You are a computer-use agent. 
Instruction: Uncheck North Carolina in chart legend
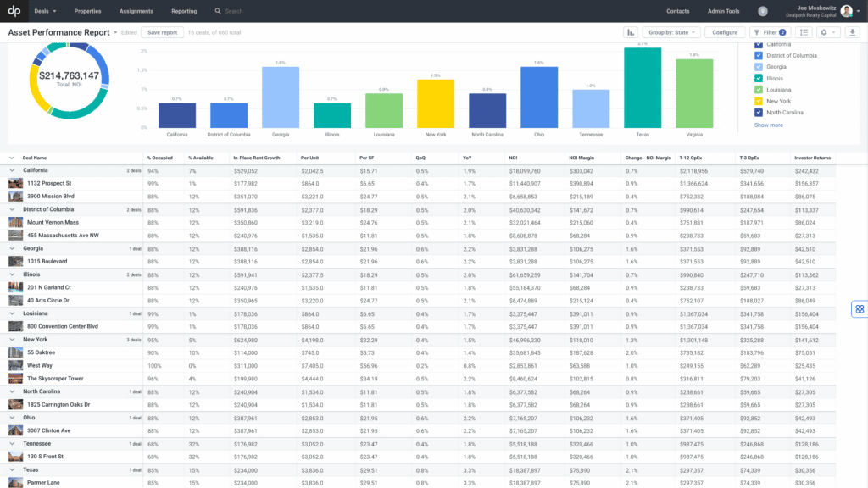tap(759, 113)
